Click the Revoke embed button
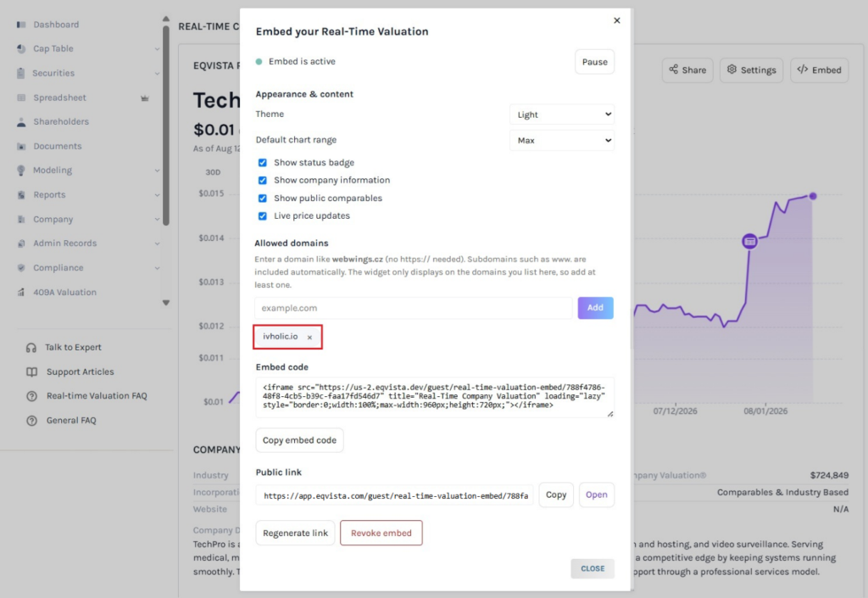Screen dimensions: 868x598 point(381,534)
